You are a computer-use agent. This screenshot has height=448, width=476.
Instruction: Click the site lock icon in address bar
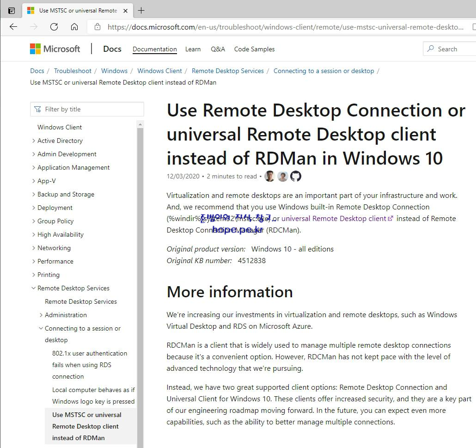click(x=98, y=27)
